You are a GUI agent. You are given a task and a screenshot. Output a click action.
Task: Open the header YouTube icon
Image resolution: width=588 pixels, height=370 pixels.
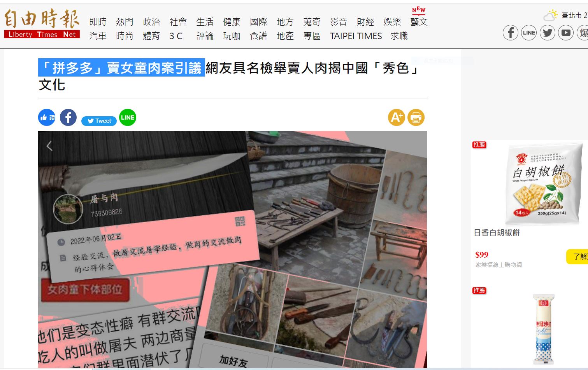[566, 33]
